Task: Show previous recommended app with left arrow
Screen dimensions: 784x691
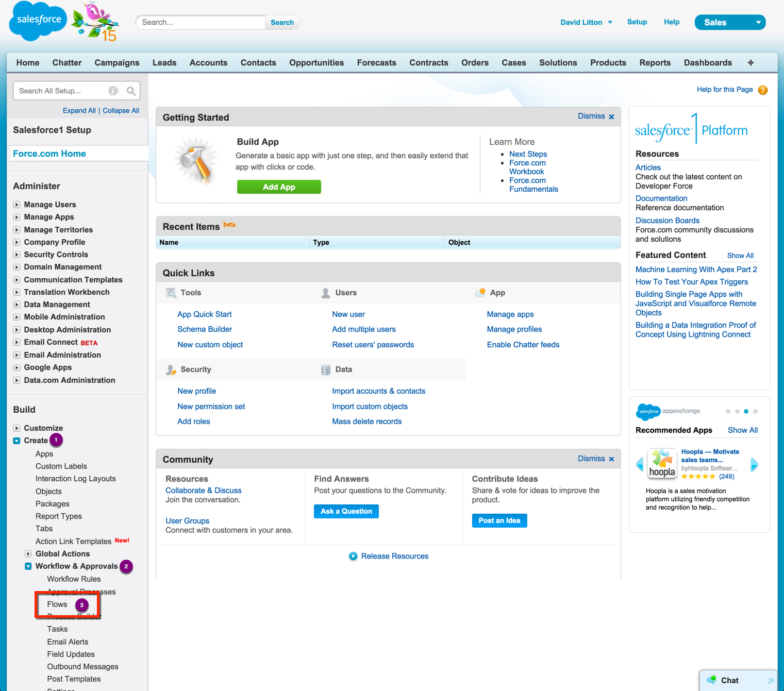Action: [x=640, y=465]
